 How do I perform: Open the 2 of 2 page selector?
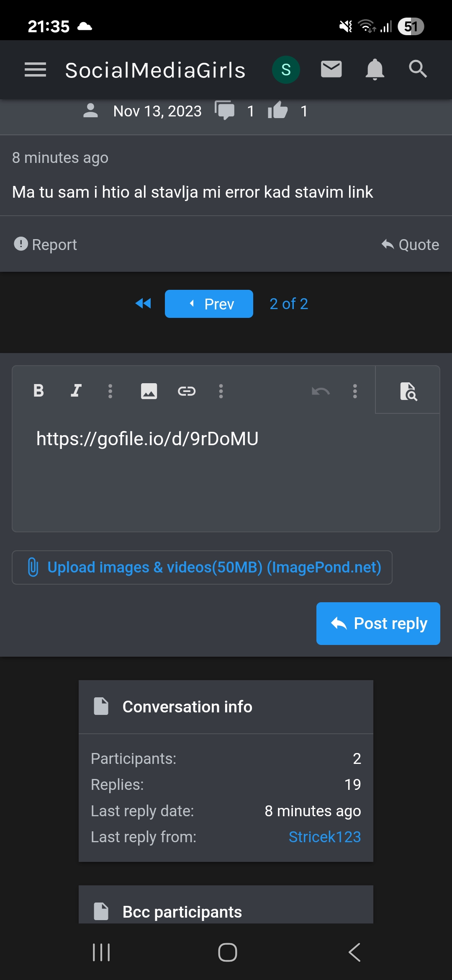tap(289, 304)
